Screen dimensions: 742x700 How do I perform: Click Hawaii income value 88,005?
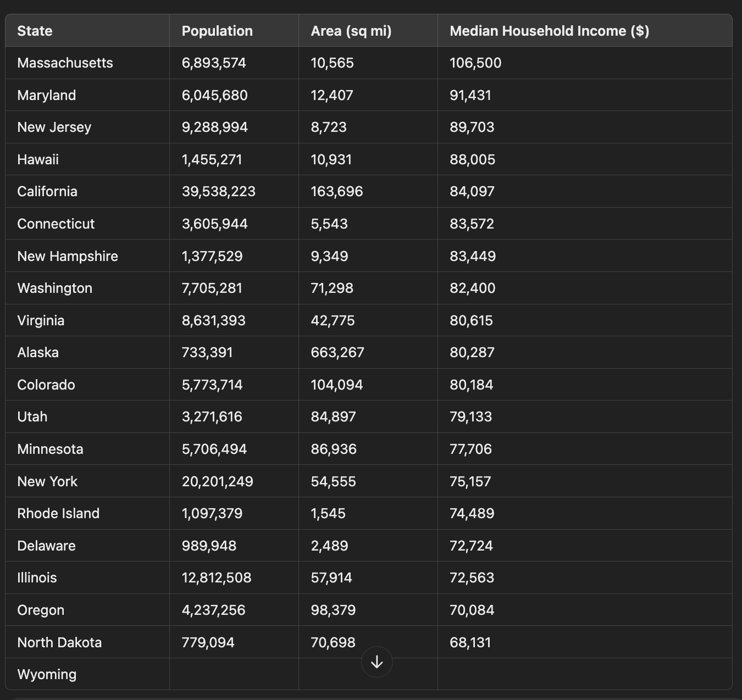point(473,159)
